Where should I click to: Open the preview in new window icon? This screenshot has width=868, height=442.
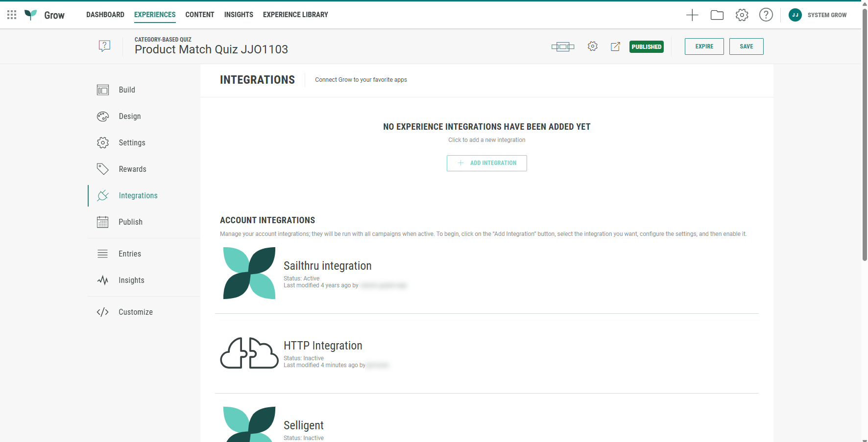pyautogui.click(x=615, y=47)
